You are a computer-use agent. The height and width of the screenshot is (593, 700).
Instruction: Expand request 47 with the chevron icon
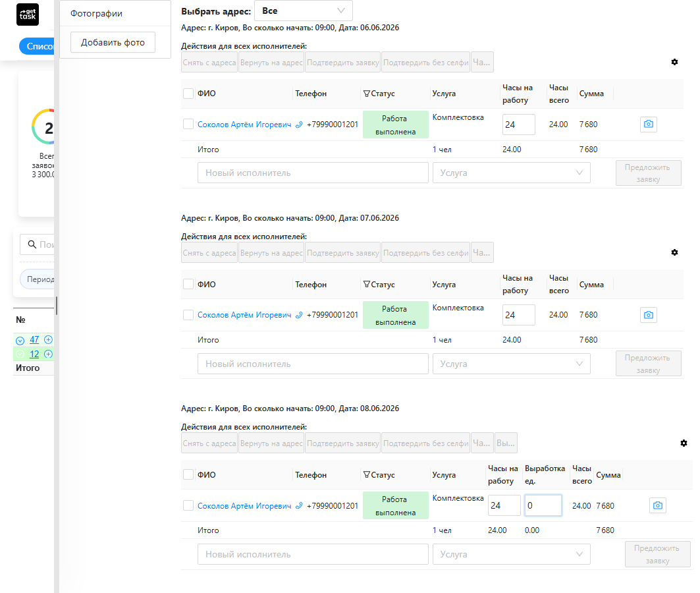[20, 341]
